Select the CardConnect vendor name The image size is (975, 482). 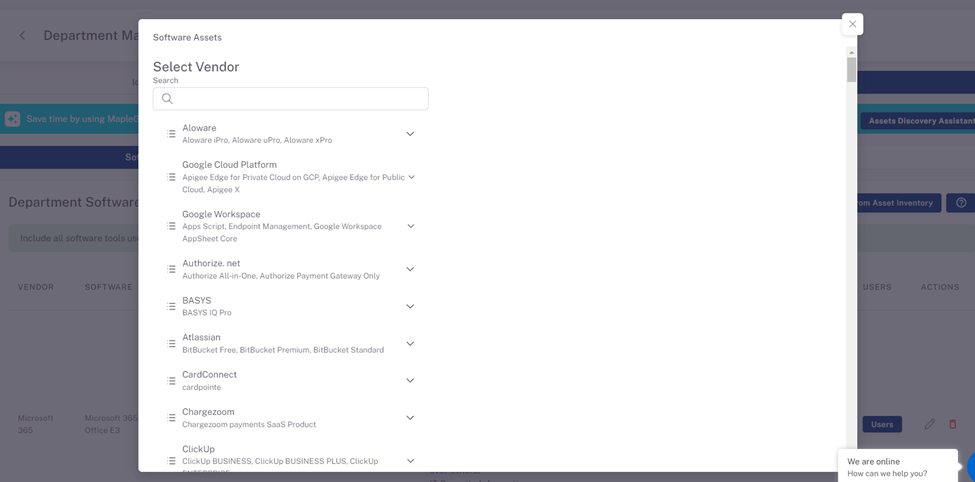click(210, 374)
